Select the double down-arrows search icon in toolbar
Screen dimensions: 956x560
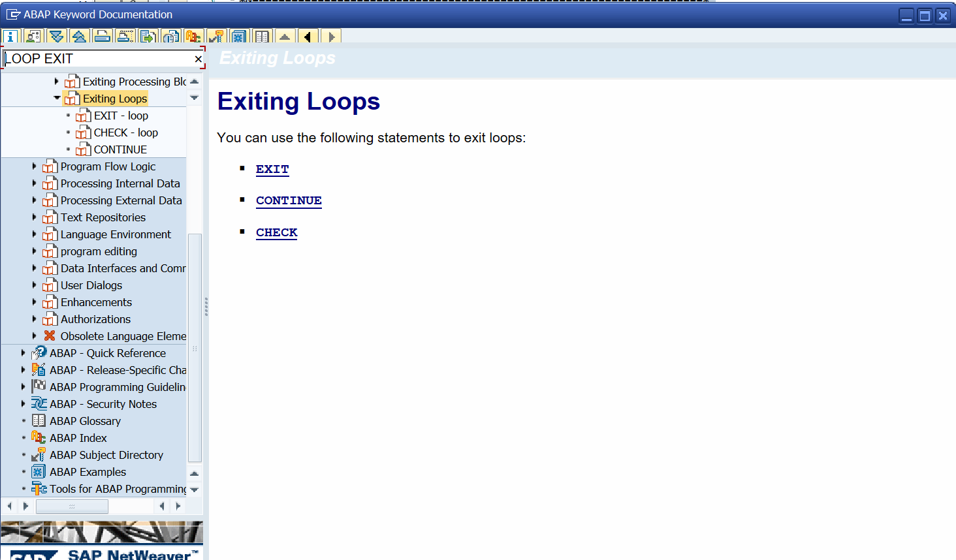click(x=56, y=37)
